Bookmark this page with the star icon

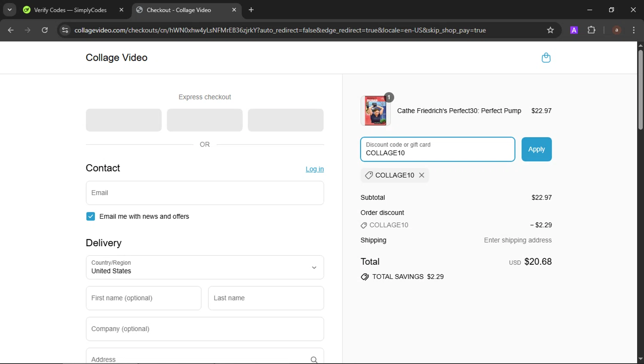coord(550,30)
